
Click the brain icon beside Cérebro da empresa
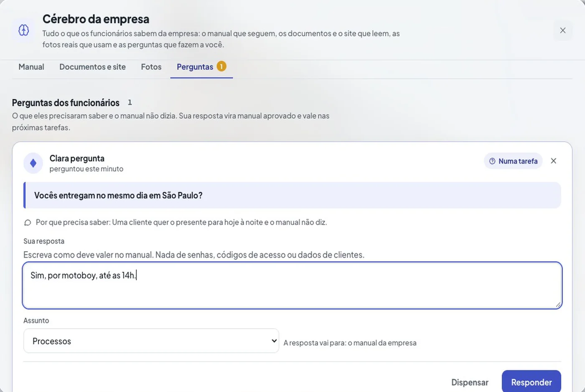(x=24, y=30)
